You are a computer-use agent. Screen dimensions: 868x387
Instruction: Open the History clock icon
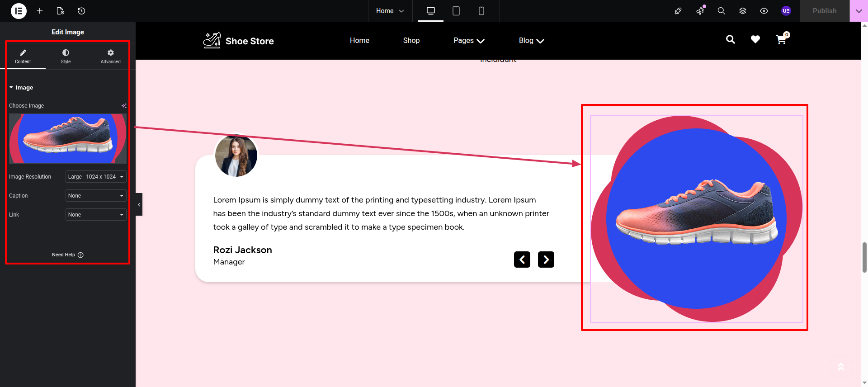click(81, 11)
